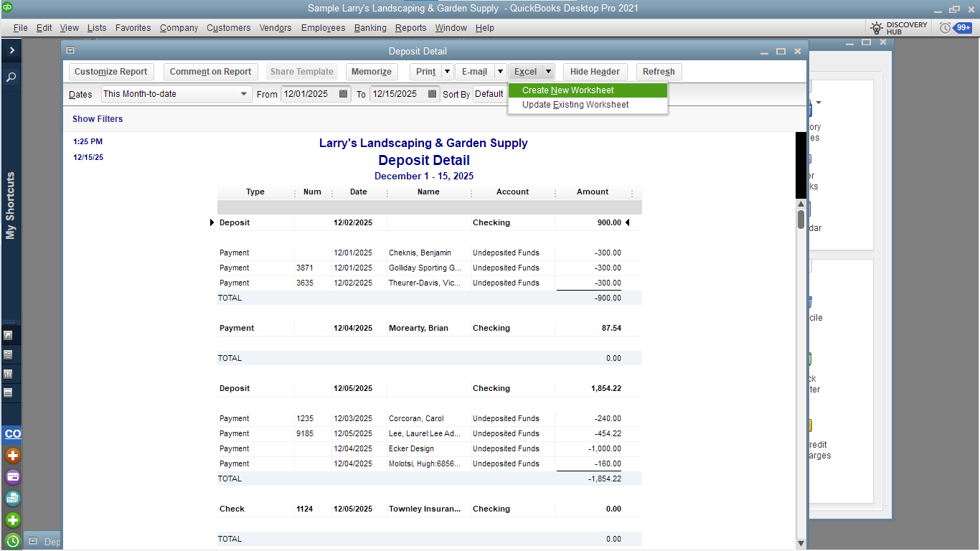Open the File menu

(21, 28)
